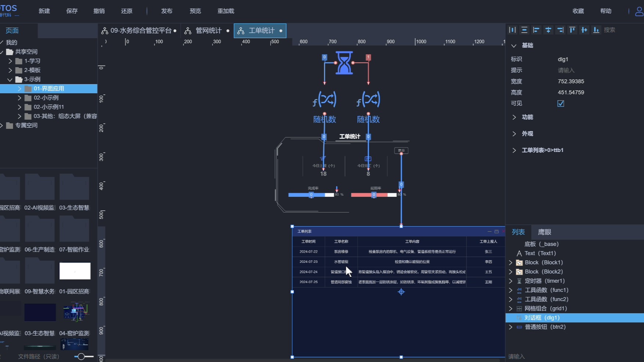Screen dimensions: 644x362
Task: Switch to the 管网统计 tab
Action: (207, 31)
